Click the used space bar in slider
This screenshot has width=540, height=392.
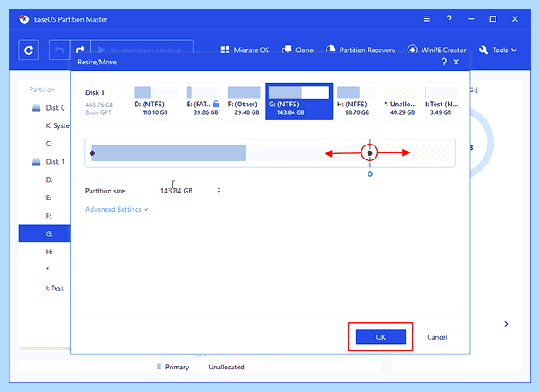169,153
